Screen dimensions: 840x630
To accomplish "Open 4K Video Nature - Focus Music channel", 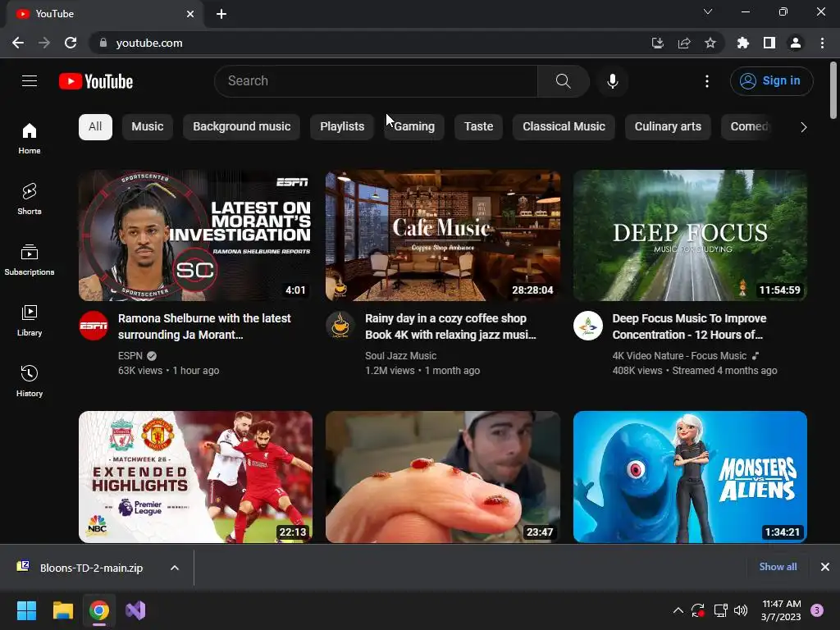I will pos(679,356).
